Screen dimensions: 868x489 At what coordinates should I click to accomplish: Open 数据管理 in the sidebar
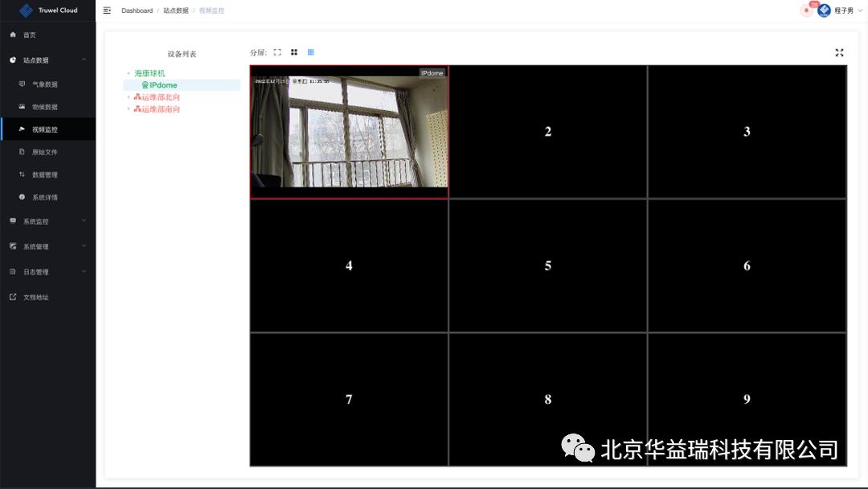coord(45,175)
